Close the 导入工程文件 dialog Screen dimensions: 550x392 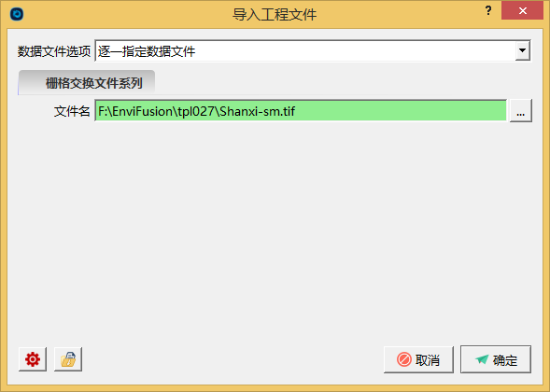coord(522,11)
